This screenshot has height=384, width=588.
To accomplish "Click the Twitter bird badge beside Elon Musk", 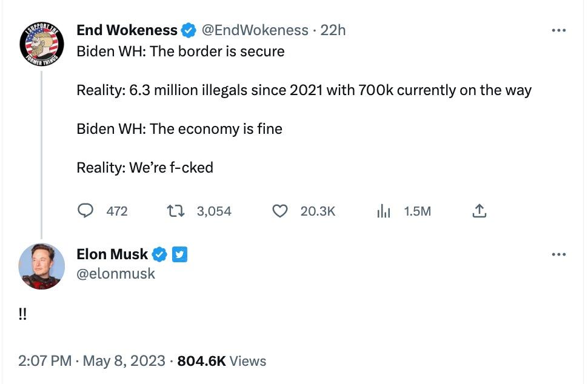I will click(180, 254).
